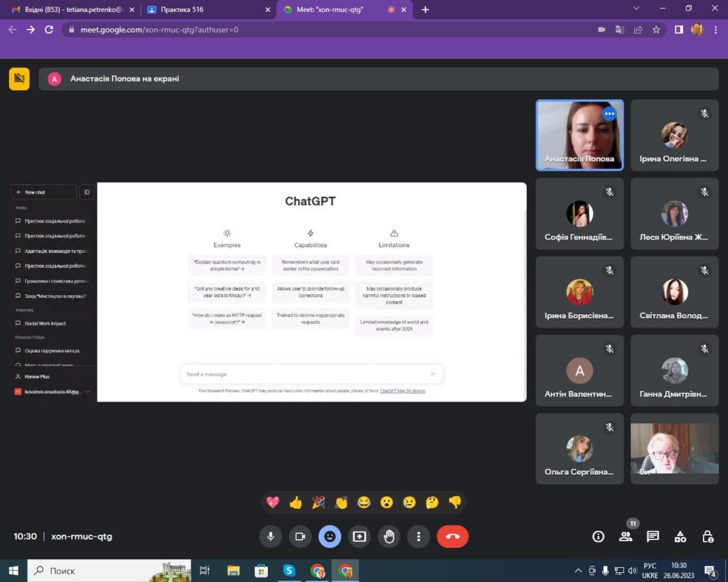Click the Windows taskbar search box
Screen dimensions: 728x582
tap(100, 571)
